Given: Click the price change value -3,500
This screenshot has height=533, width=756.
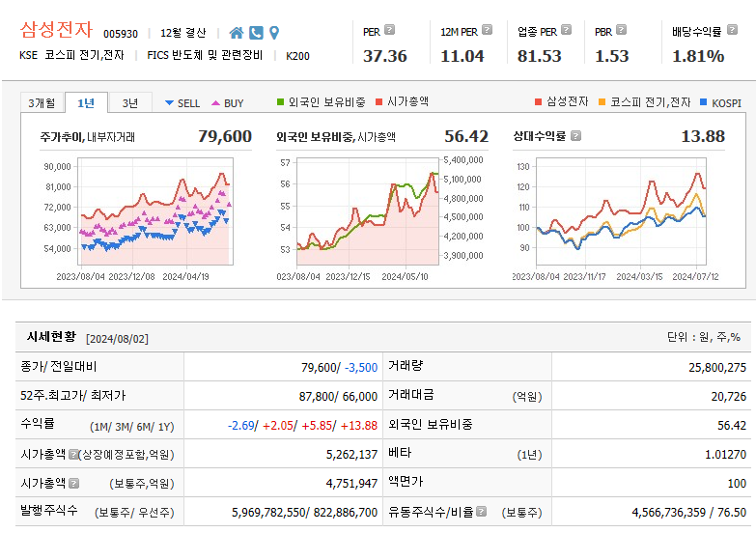Looking at the screenshot, I should pos(361,368).
